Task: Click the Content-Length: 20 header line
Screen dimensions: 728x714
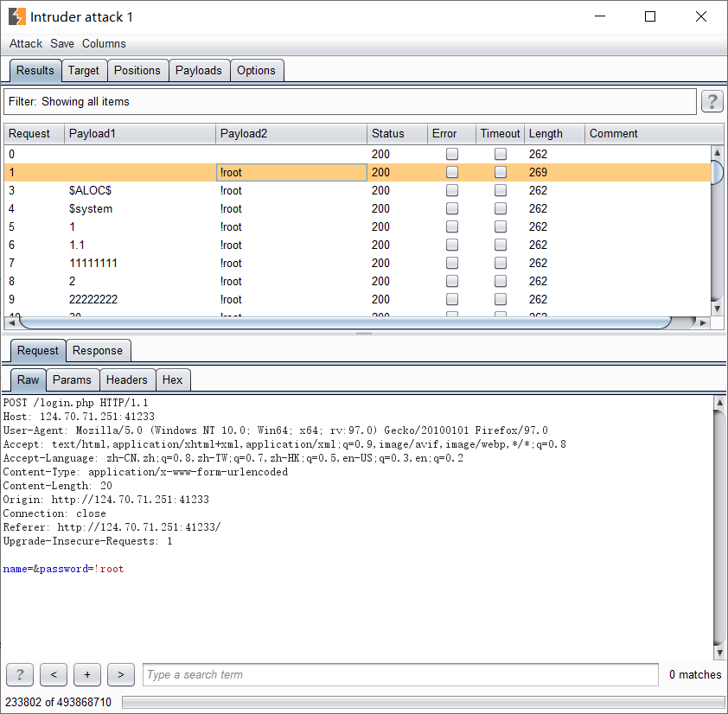Action: coord(58,486)
